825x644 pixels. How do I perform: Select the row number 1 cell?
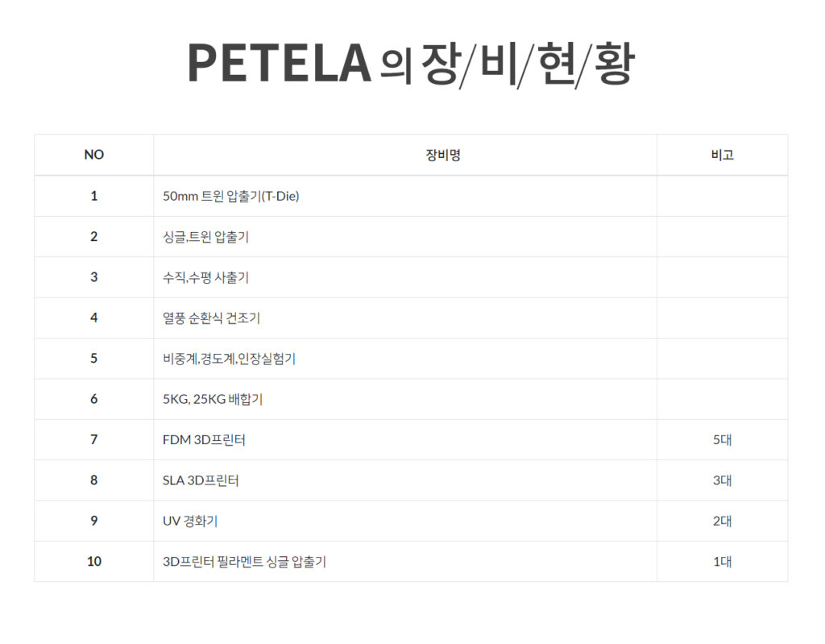point(93,196)
